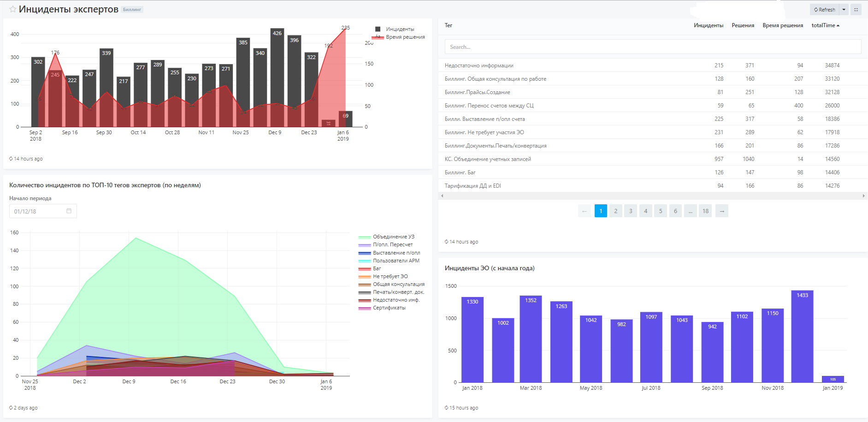The image size is (868, 422).
Task: Click the refresh icon beside '15 hours ago'
Action: pos(447,408)
